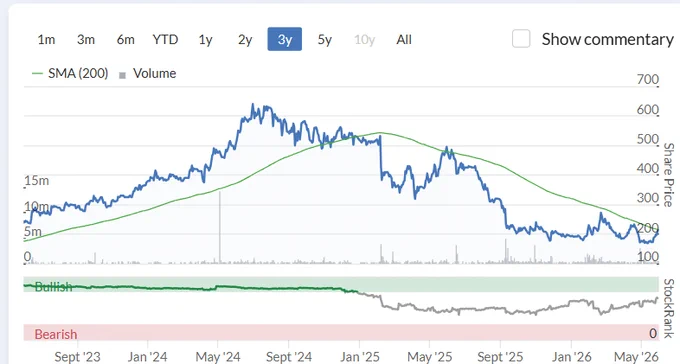Click the Bearish zone label
The width and height of the screenshot is (680, 364).
56,334
